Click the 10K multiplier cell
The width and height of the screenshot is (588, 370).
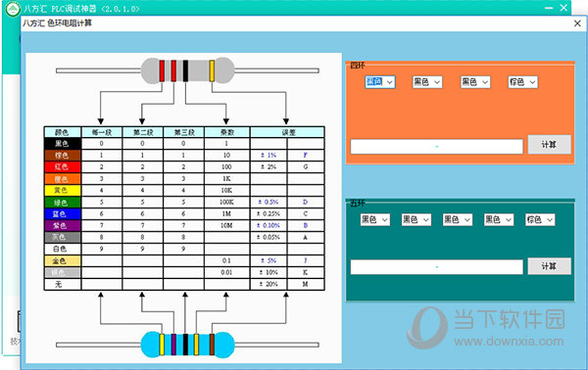click(x=227, y=190)
